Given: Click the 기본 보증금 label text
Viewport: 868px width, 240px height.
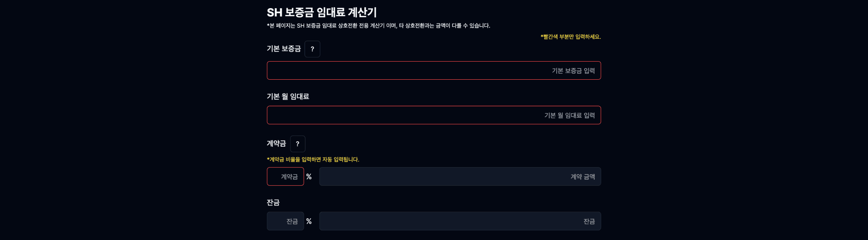Looking at the screenshot, I should click(x=283, y=49).
